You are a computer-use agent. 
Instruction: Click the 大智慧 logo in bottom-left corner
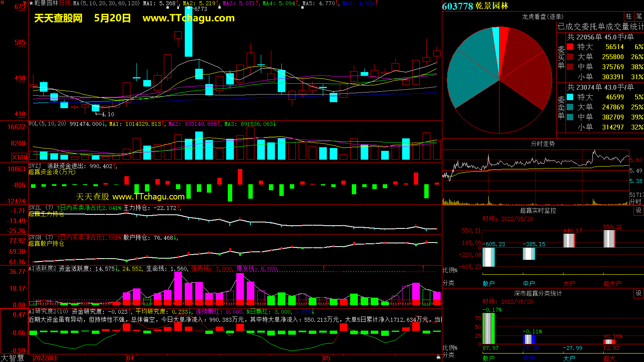click(x=12, y=358)
